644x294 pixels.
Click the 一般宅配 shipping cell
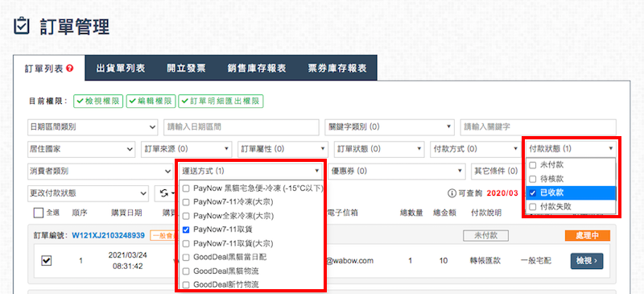[536, 261]
